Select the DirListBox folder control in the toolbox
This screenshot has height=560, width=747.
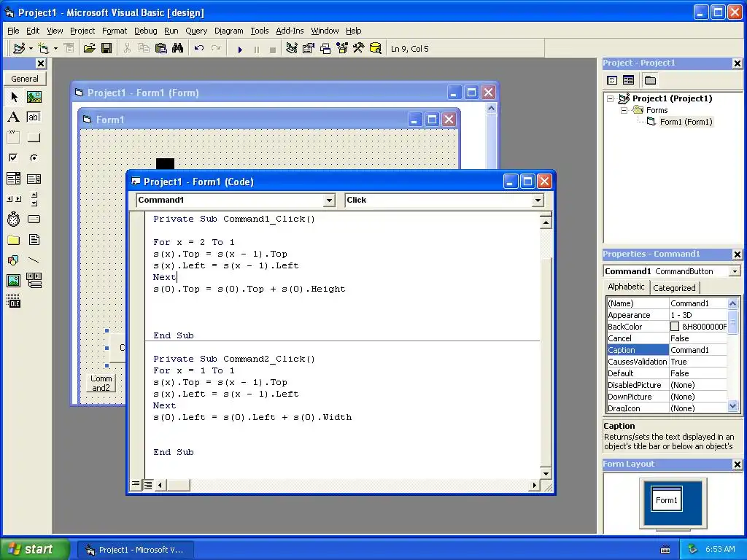(x=14, y=239)
